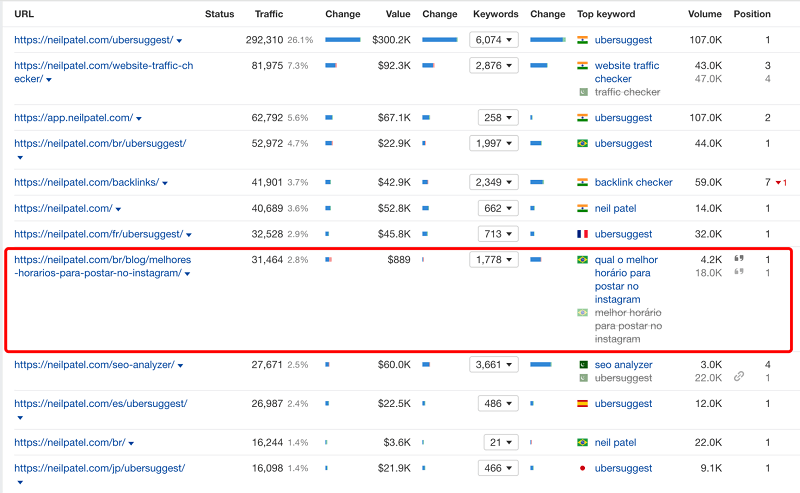Open the app.neilpatel.com URL link
The width and height of the screenshot is (800, 493).
tap(73, 118)
